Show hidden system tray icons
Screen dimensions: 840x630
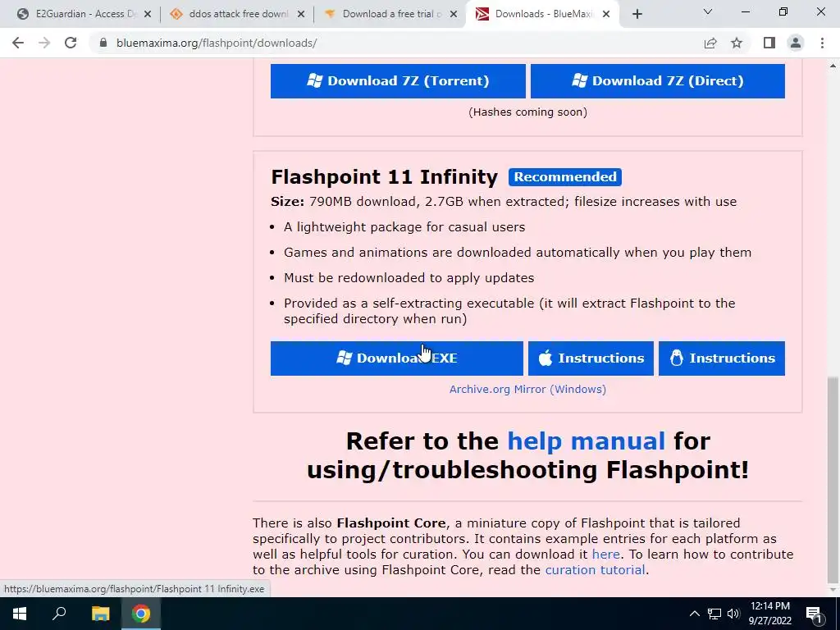(x=694, y=614)
